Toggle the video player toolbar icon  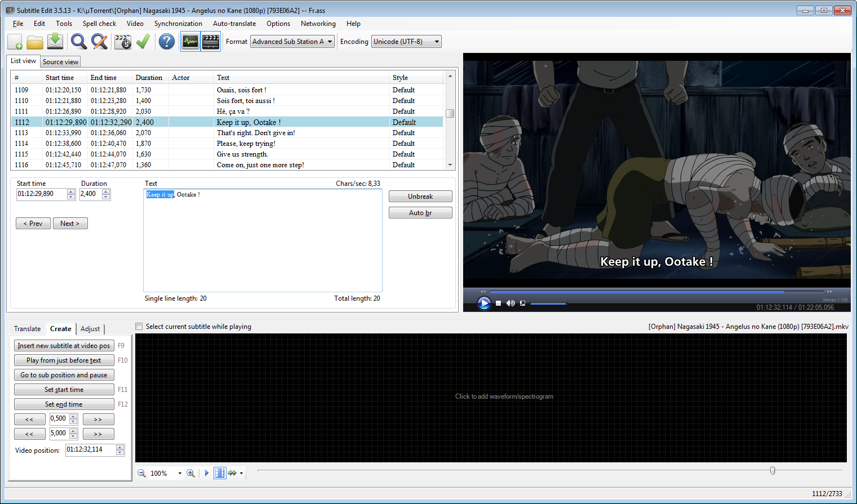211,42
